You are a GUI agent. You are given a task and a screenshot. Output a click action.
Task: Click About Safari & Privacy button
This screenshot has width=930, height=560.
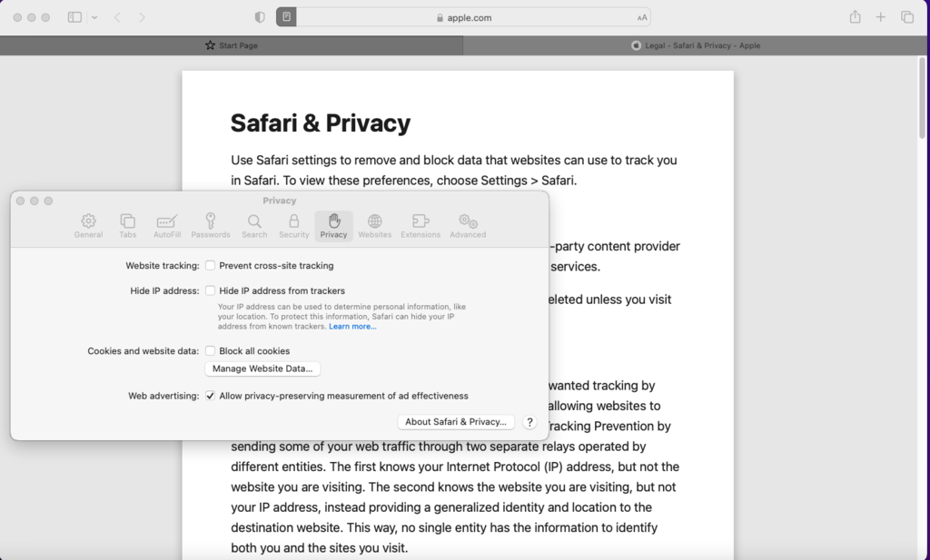(x=456, y=422)
